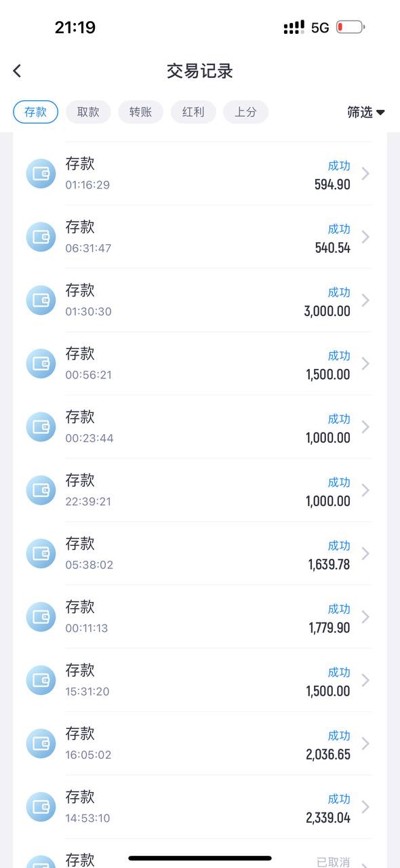Image resolution: width=400 pixels, height=868 pixels.
Task: Open the 上分 tab
Action: pyautogui.click(x=245, y=112)
